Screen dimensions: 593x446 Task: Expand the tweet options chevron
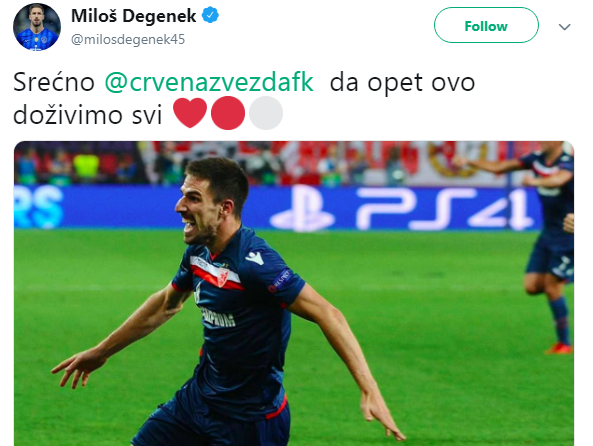pos(564,27)
